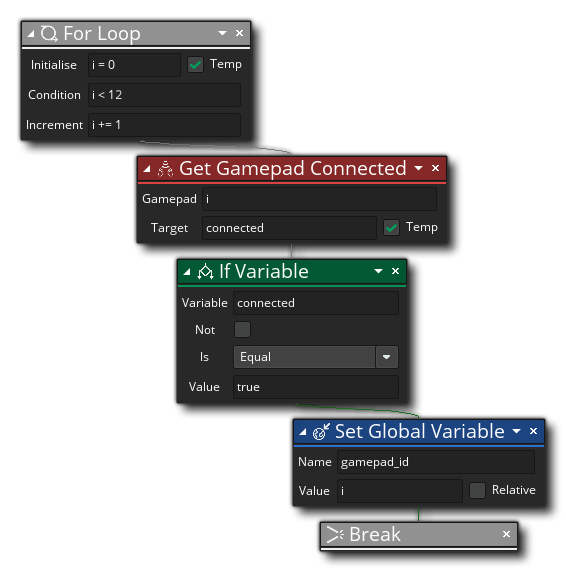Screen dimensions: 566x572
Task: Toggle Temp checkbox next to Target
Action: [x=391, y=228]
